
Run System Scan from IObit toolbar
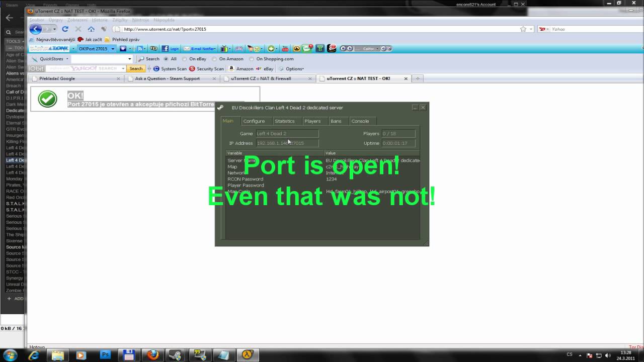click(170, 68)
